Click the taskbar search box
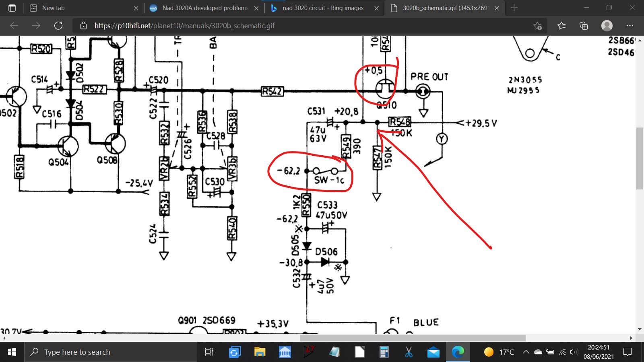Image resolution: width=644 pixels, height=362 pixels. [111, 352]
